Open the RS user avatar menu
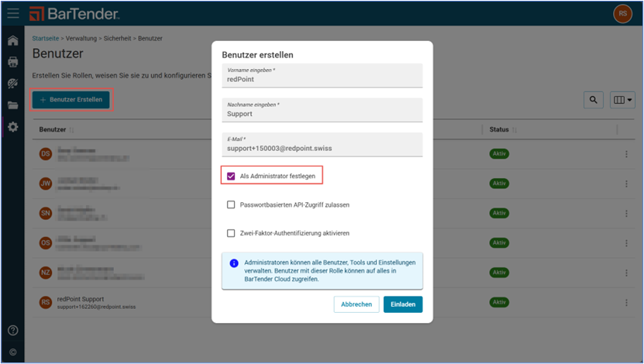Viewport: 644px width, 364px height. [622, 13]
